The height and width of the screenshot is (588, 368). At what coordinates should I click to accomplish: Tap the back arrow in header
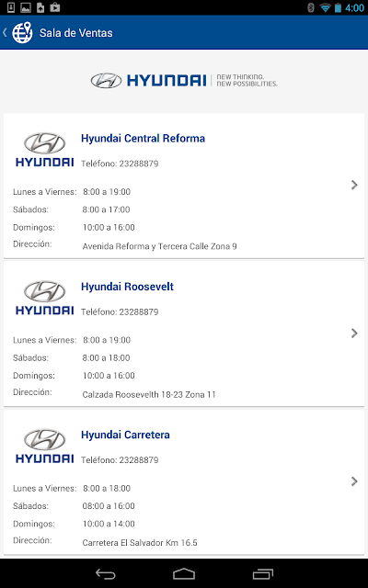[5, 33]
